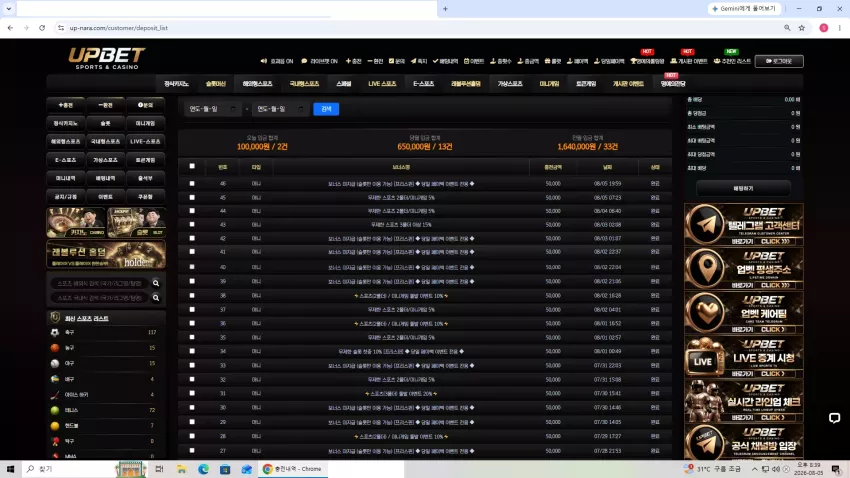Check the box for row 42
Image resolution: width=850 pixels, height=478 pixels.
click(192, 238)
